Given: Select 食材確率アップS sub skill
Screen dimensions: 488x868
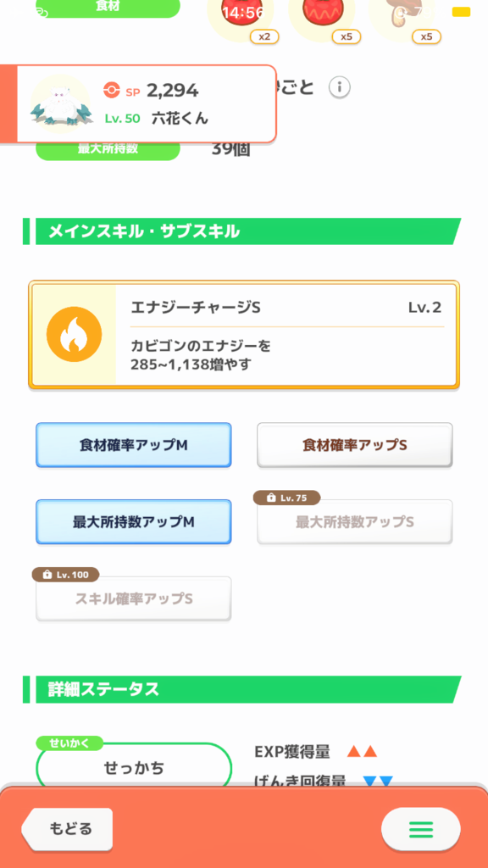Looking at the screenshot, I should click(355, 445).
